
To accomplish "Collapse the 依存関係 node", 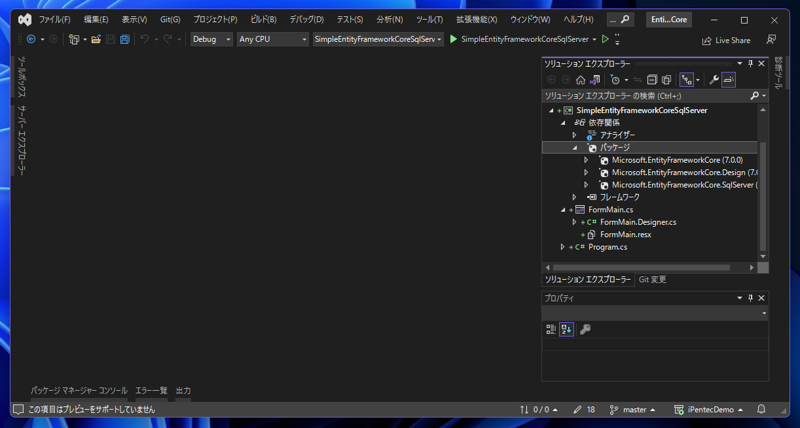I will 563,123.
